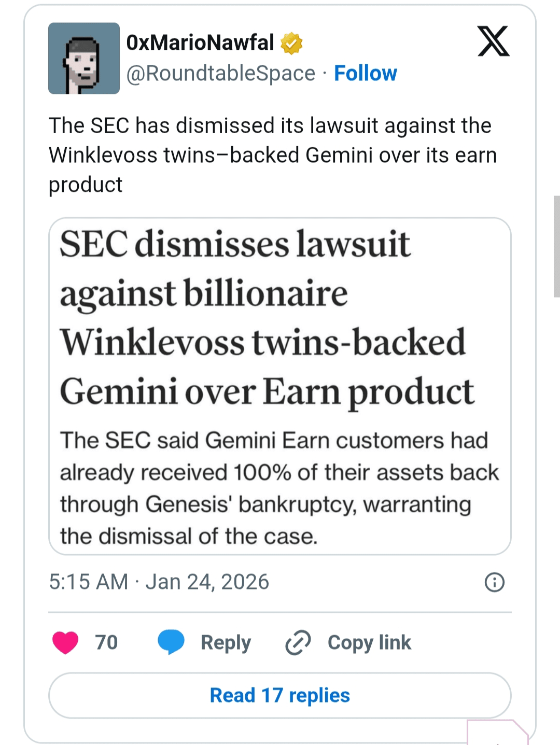Click the like count 70
The image size is (560, 745).
[106, 642]
